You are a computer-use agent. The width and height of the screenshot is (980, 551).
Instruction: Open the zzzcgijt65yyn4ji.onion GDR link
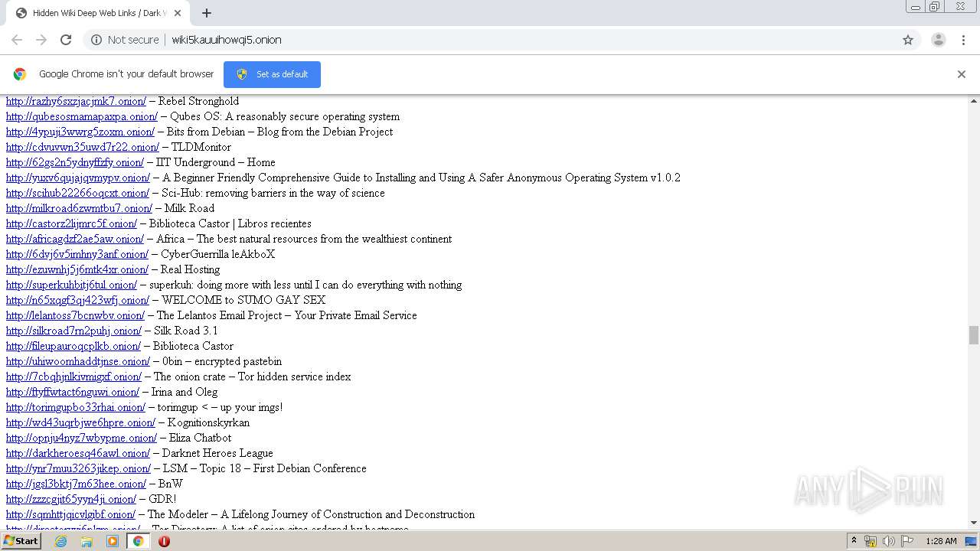[71, 499]
